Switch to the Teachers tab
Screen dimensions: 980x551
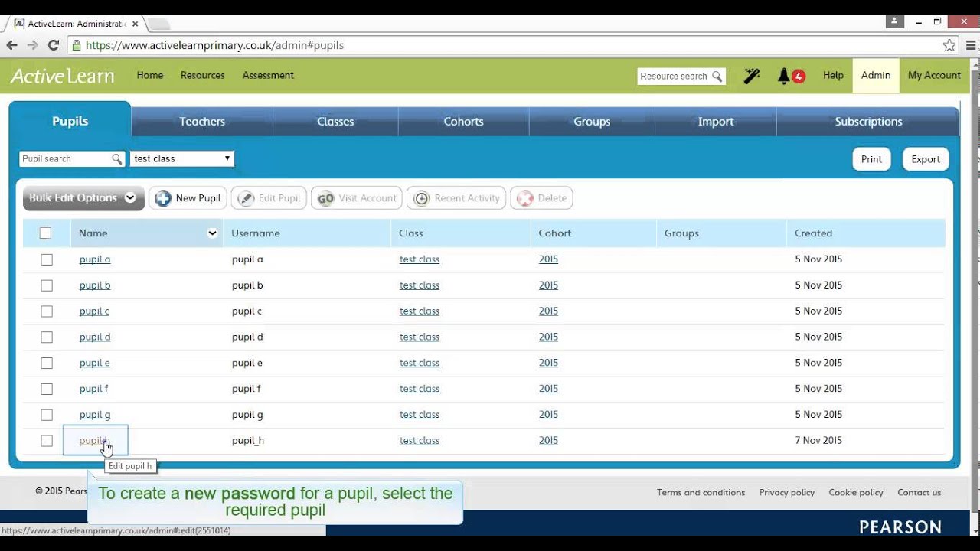click(x=202, y=122)
